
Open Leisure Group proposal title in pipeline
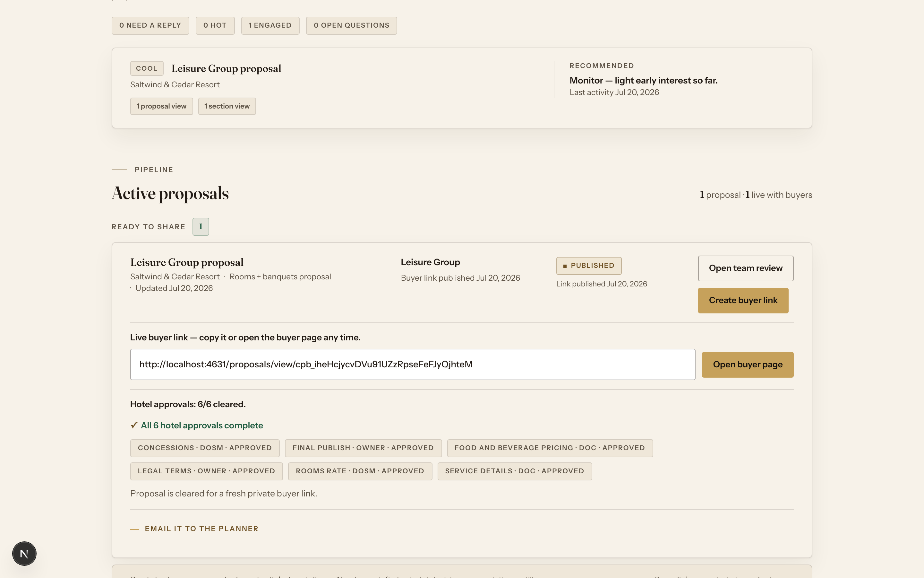187,263
